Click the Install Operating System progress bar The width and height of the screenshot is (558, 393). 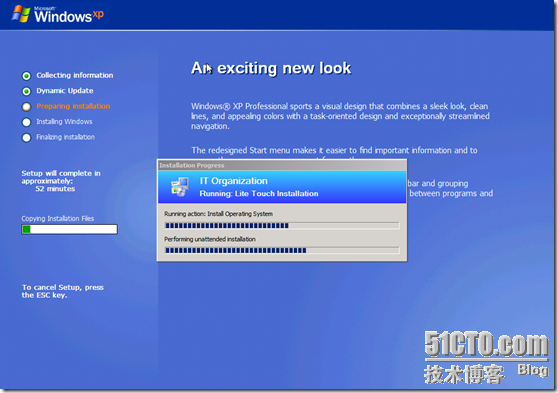tap(282, 225)
